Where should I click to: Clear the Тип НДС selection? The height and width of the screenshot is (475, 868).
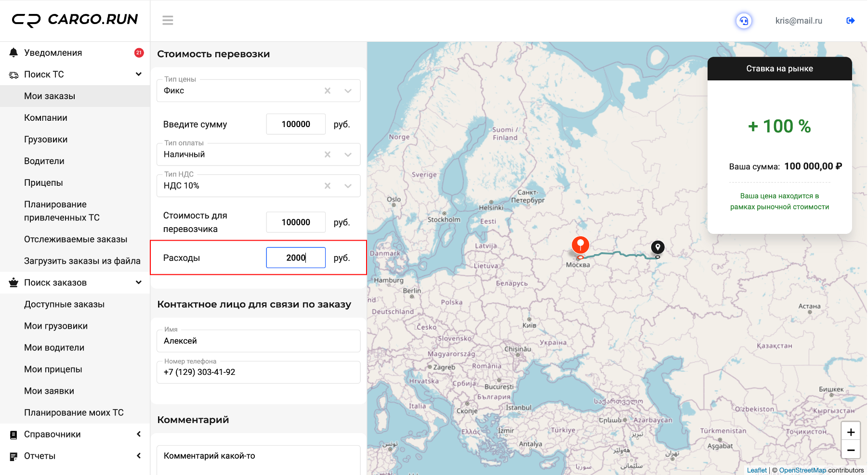click(328, 186)
